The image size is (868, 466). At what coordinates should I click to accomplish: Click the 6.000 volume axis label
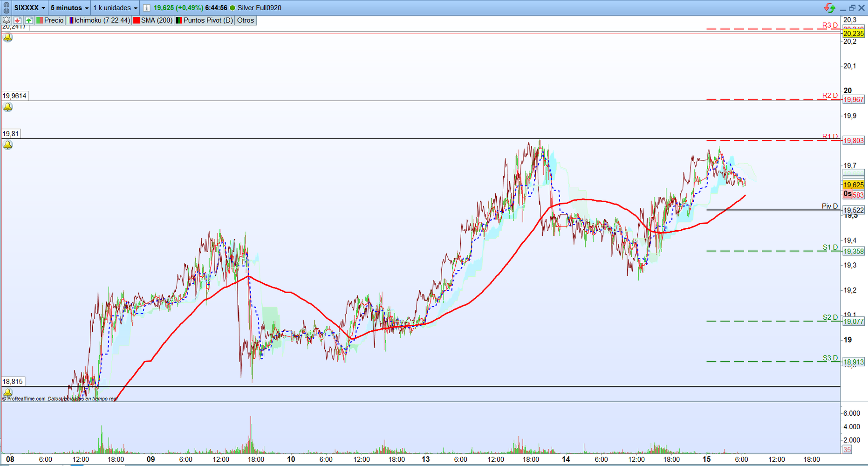[x=852, y=413]
